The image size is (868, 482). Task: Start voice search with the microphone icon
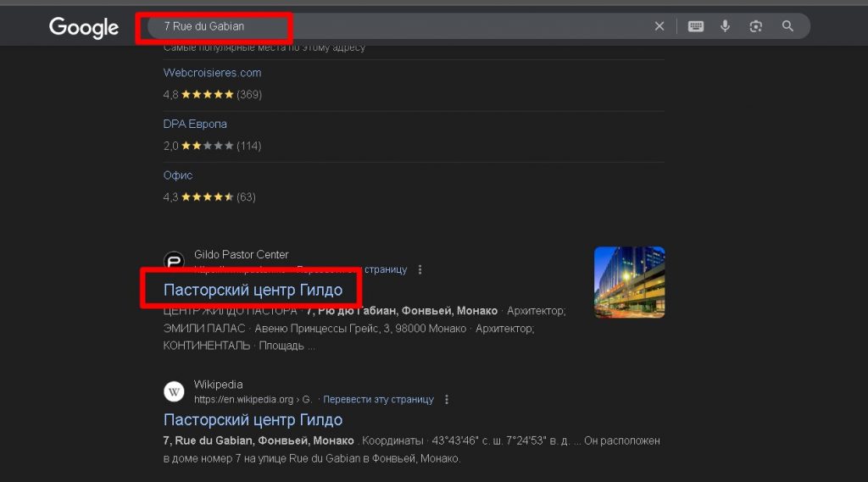[726, 26]
